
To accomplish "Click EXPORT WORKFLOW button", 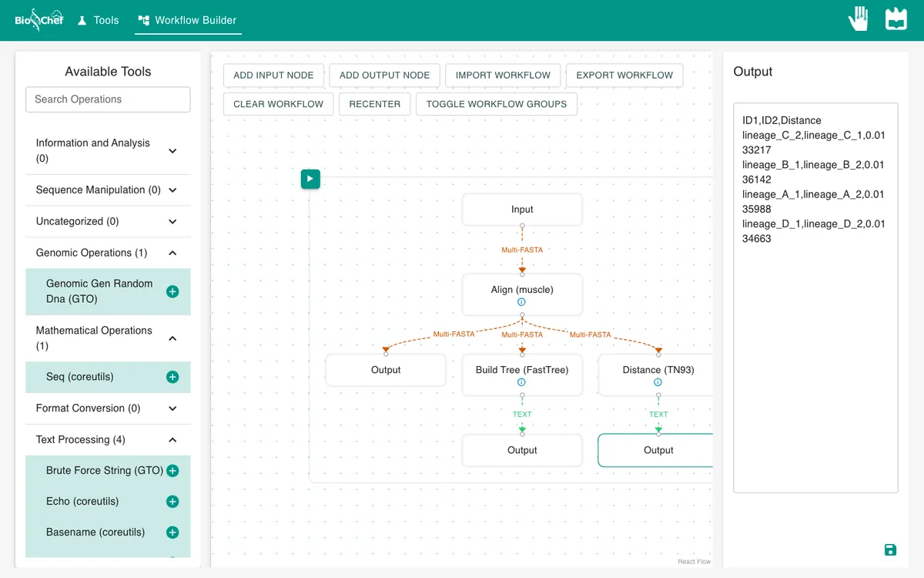I will tap(624, 76).
